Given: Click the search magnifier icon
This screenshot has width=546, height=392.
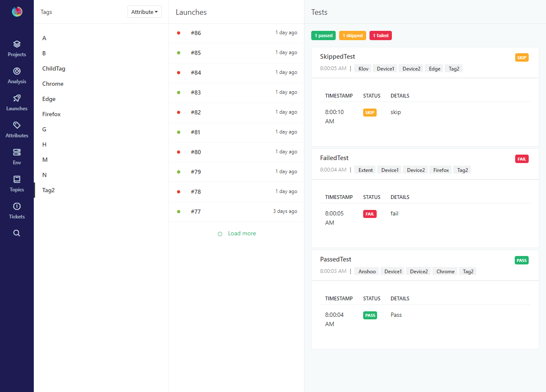Looking at the screenshot, I should [x=17, y=233].
